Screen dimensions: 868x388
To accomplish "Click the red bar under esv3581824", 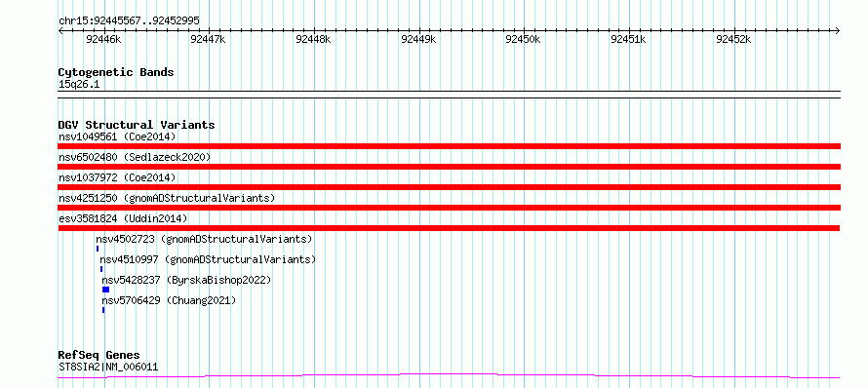I will pos(449,228).
